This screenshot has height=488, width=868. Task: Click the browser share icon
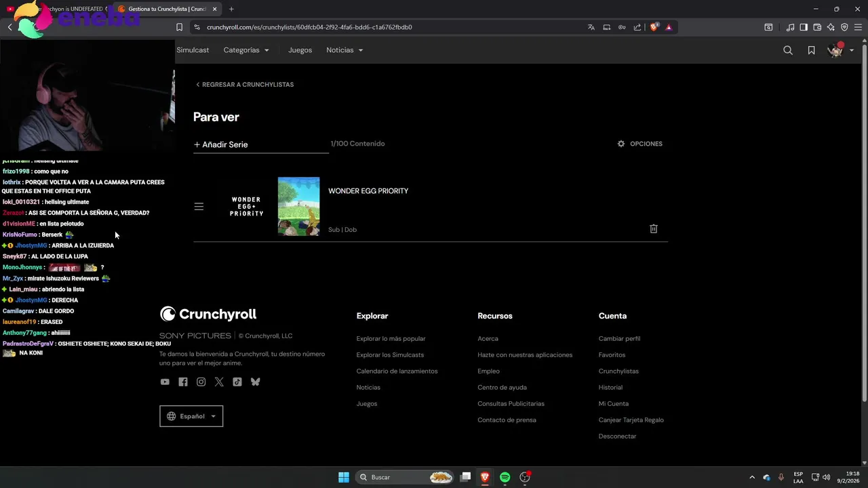637,27
